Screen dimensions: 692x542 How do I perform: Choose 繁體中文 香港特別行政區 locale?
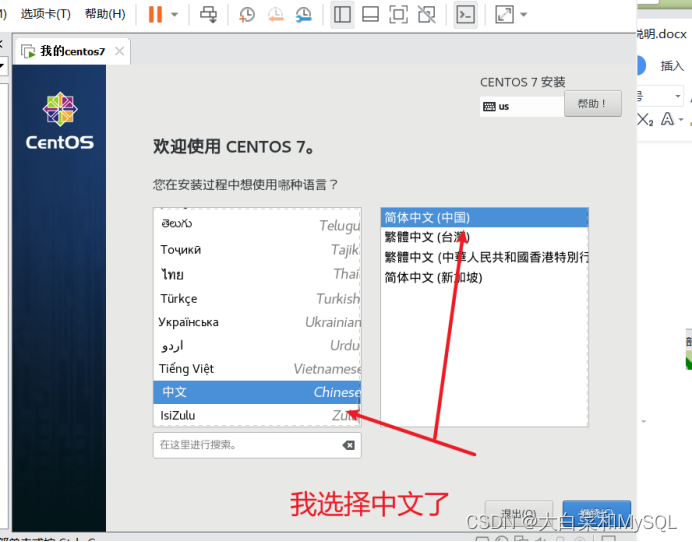coord(484,257)
